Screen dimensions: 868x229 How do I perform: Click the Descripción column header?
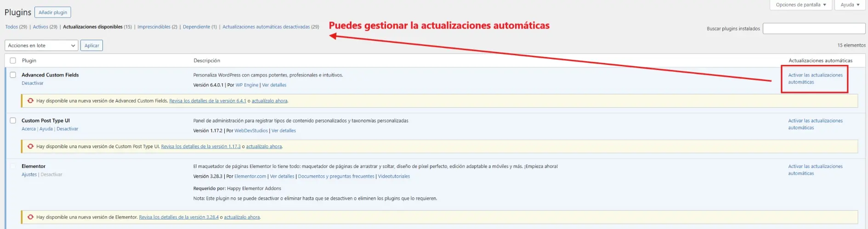tap(207, 61)
